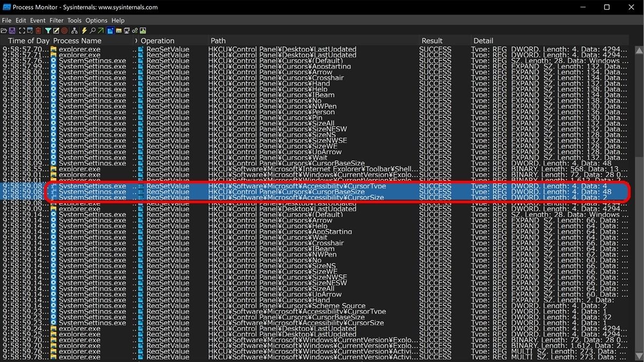Open the Edit menu
The image size is (644, 362).
(20, 20)
